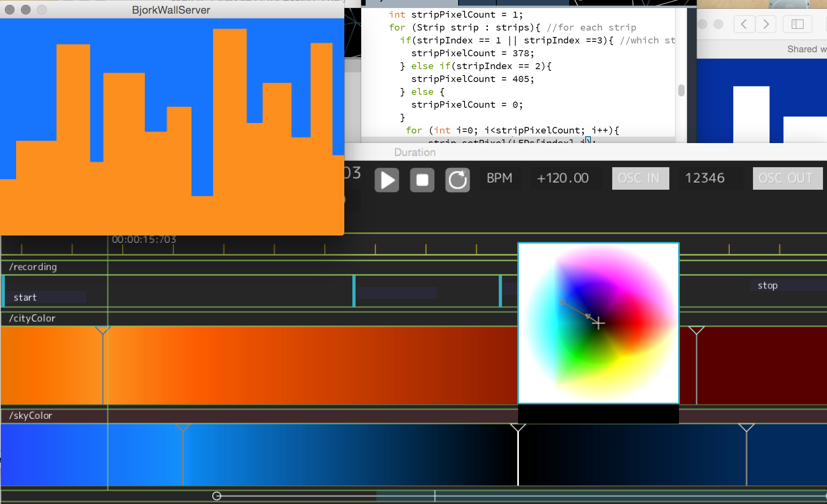
Task: Select the 'stop' flag in recording track
Action: pyautogui.click(x=767, y=285)
